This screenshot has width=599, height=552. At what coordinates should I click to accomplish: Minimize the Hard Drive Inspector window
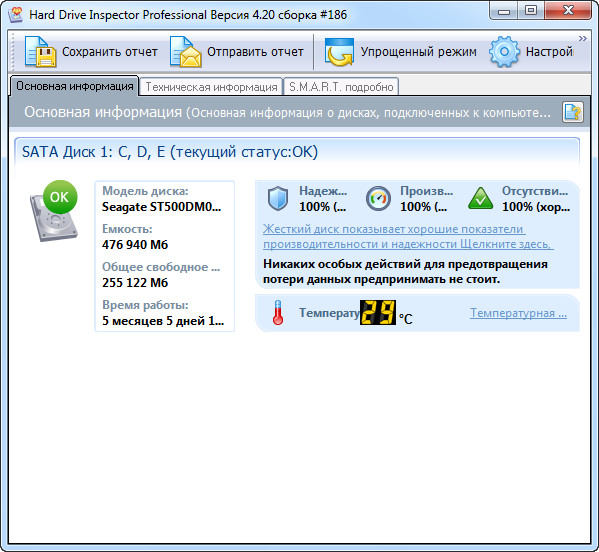[x=504, y=11]
